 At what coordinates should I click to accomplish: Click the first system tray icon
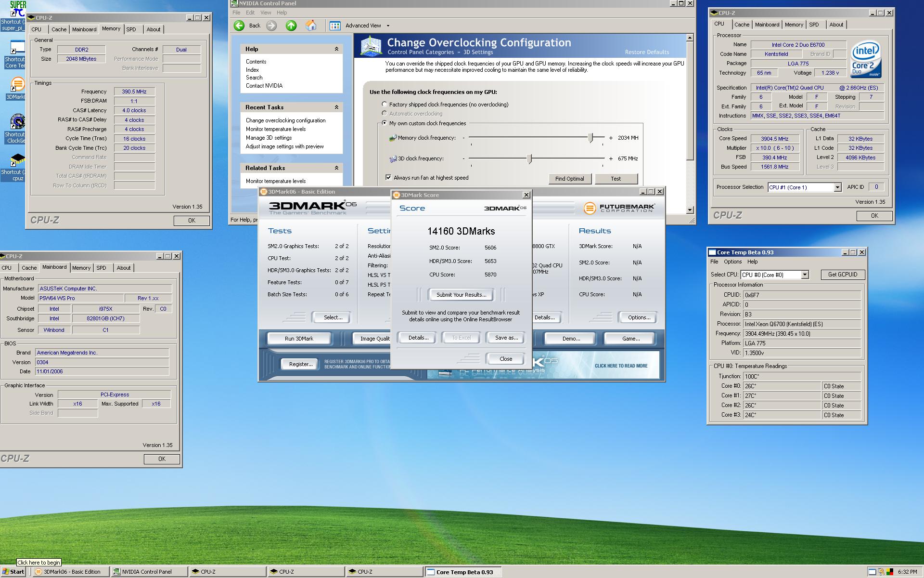pyautogui.click(x=872, y=572)
